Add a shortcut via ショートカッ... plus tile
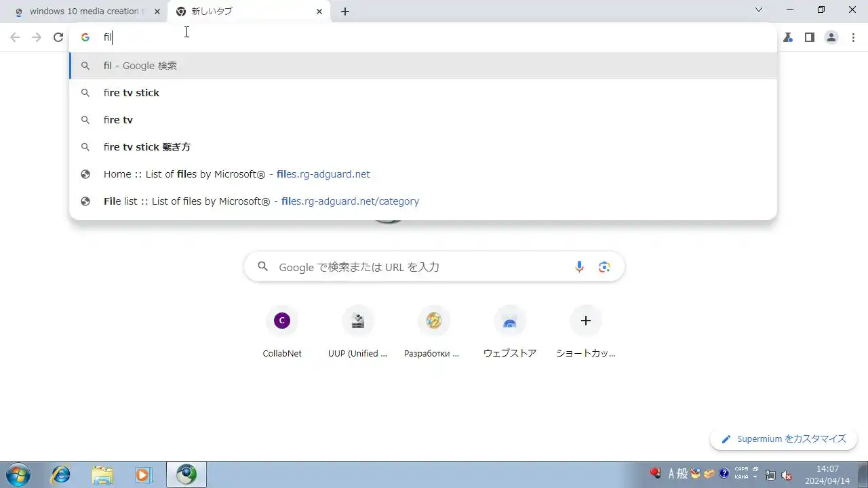The height and width of the screenshot is (488, 868). click(586, 331)
